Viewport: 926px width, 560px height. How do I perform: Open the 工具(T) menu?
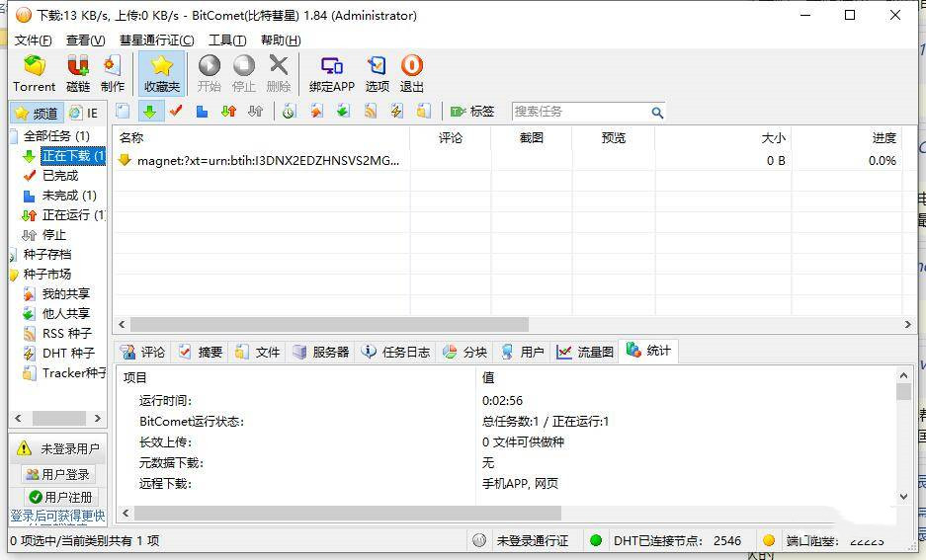point(227,40)
